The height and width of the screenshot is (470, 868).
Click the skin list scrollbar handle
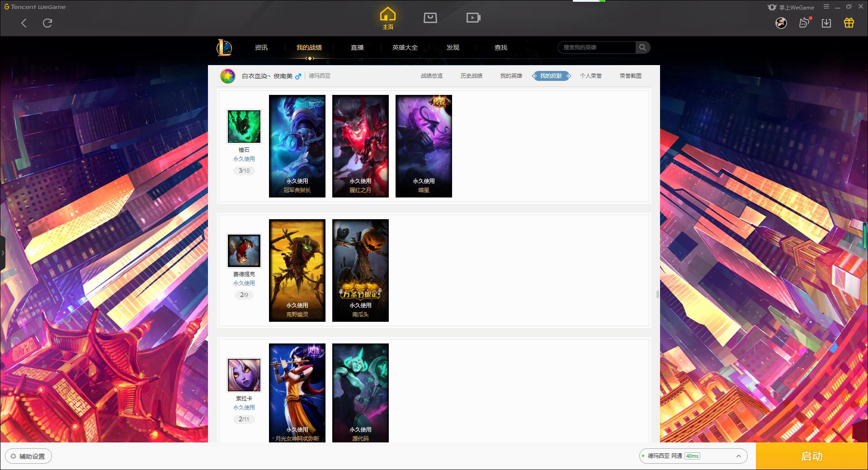click(x=657, y=295)
